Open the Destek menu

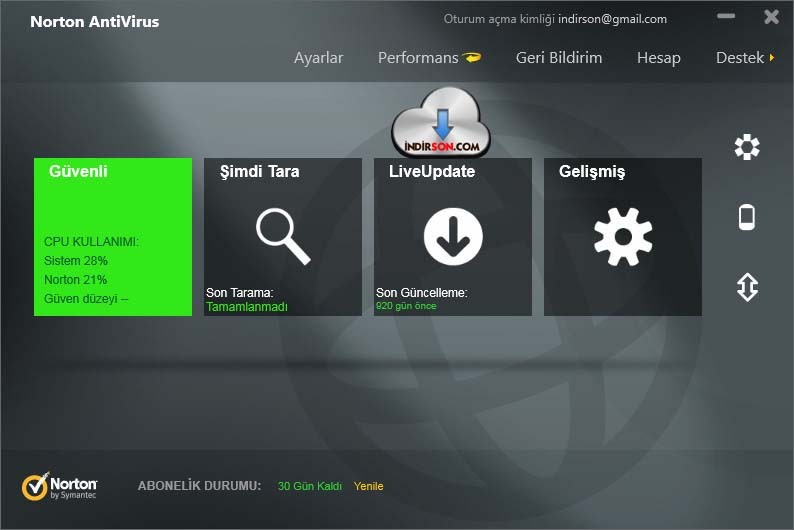pyautogui.click(x=740, y=58)
